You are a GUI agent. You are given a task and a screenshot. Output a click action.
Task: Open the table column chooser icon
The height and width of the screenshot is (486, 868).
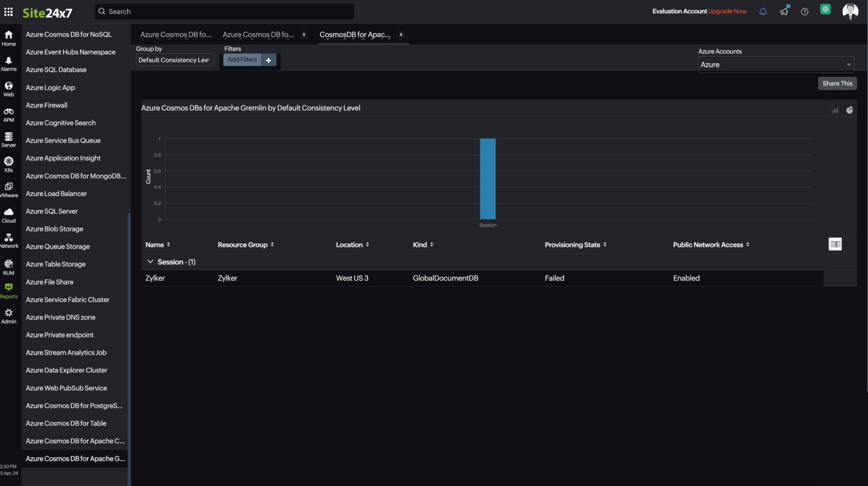pos(835,244)
